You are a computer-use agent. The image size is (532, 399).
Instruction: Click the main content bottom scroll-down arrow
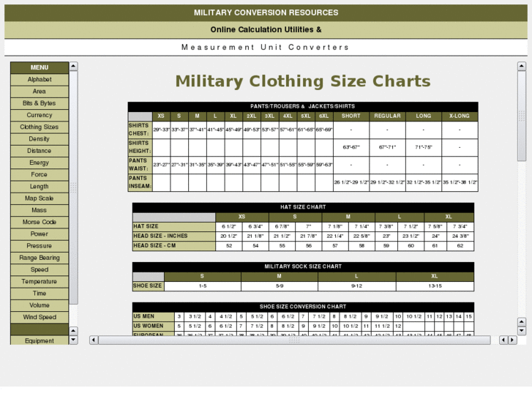coord(521,331)
